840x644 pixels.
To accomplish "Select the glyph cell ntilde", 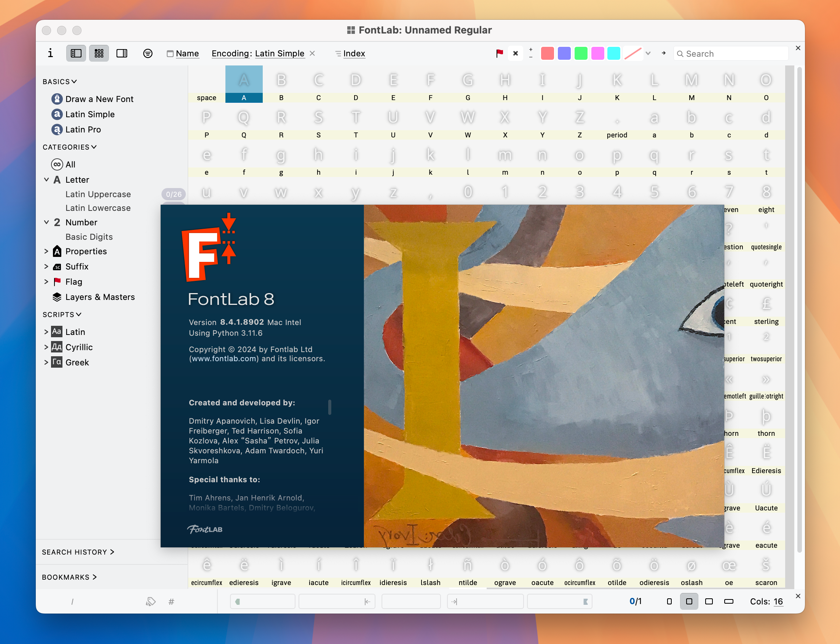I will [468, 569].
